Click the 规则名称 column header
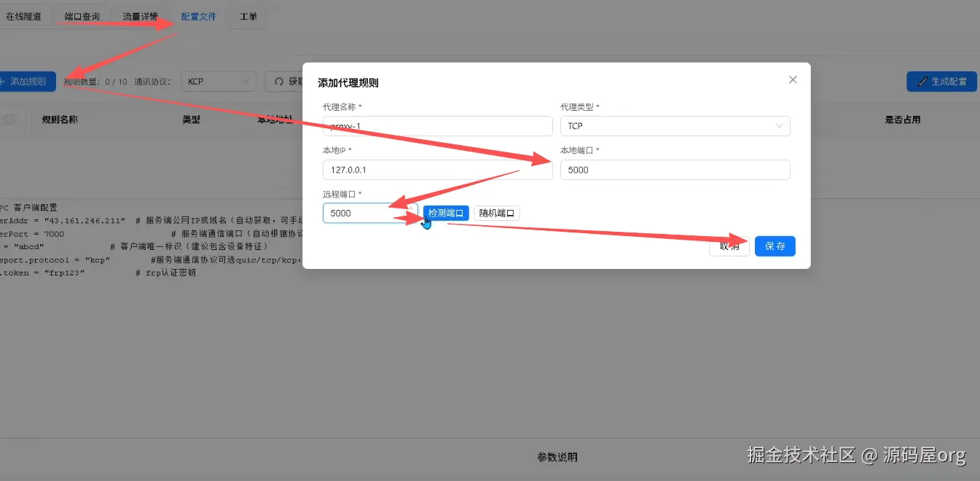This screenshot has width=980, height=481. click(60, 120)
